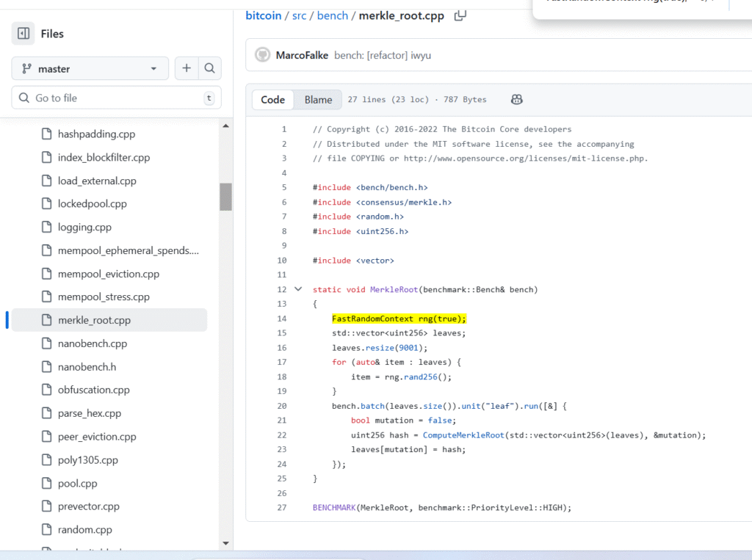
Task: Open parse_hex.cpp in file tree
Action: (x=89, y=413)
